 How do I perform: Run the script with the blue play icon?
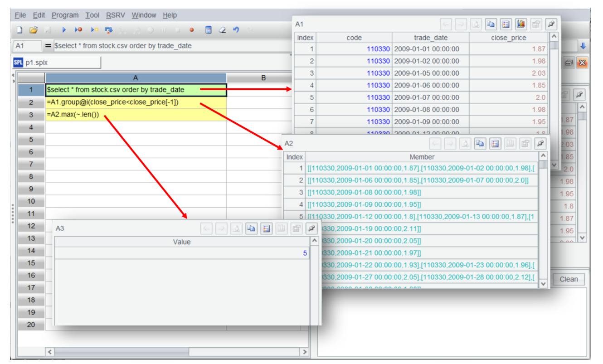[64, 30]
